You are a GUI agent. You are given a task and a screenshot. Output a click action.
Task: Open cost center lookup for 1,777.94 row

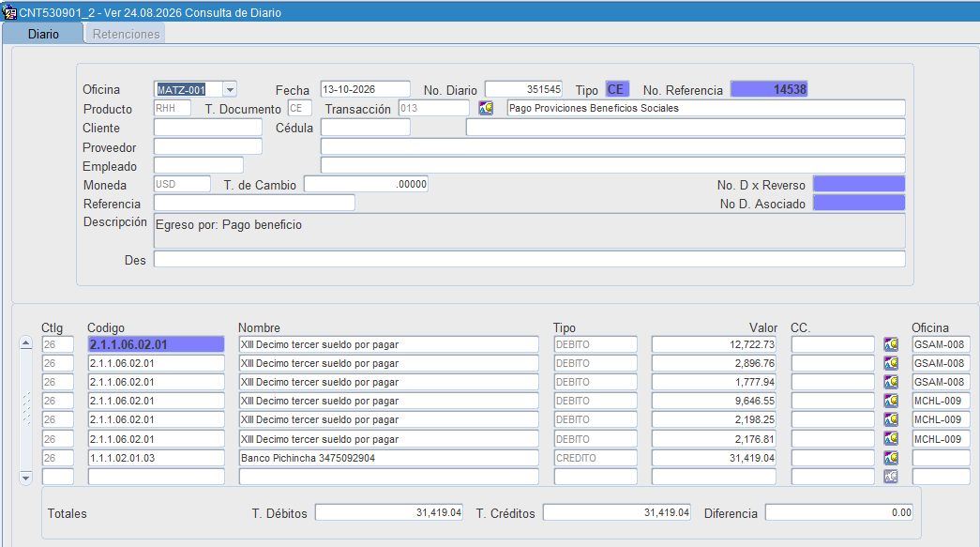tap(891, 382)
